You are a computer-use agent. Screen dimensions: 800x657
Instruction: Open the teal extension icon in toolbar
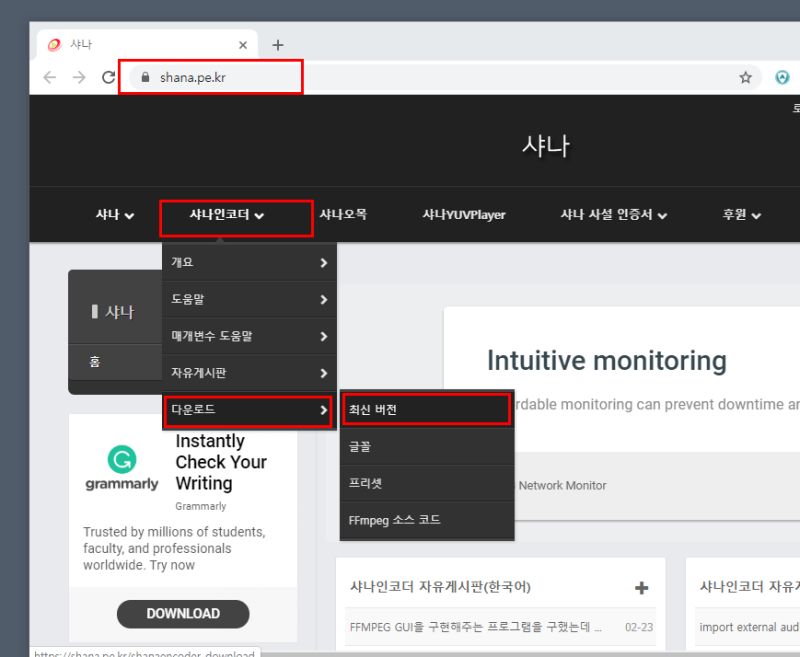(x=782, y=78)
